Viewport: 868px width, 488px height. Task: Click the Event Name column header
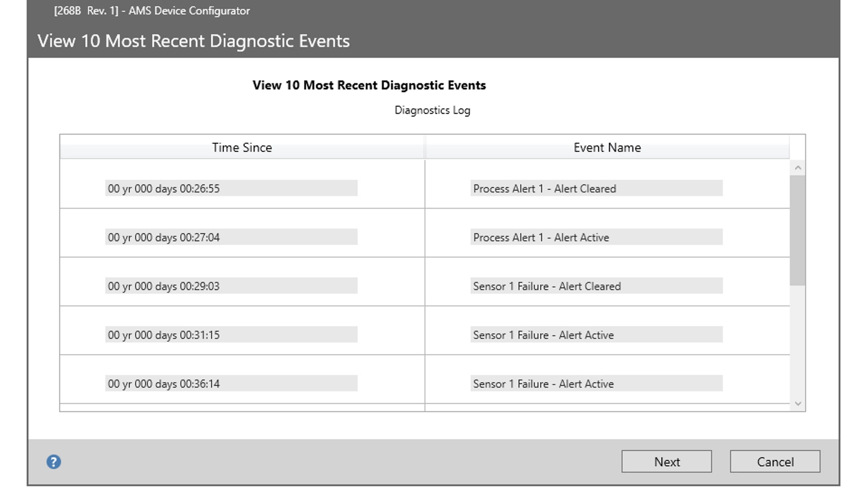607,147
